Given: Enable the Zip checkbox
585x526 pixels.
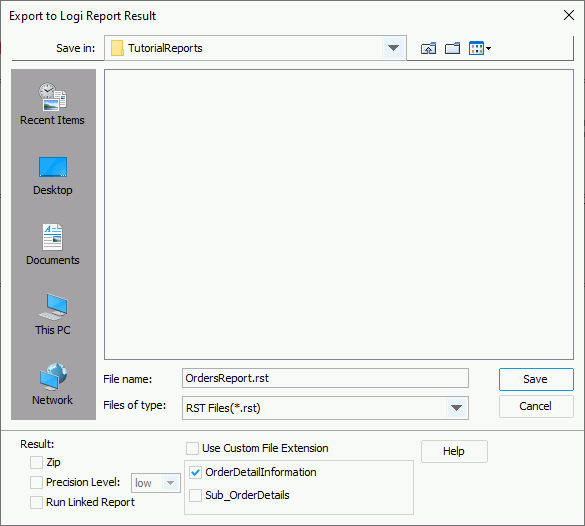Looking at the screenshot, I should click(x=37, y=463).
